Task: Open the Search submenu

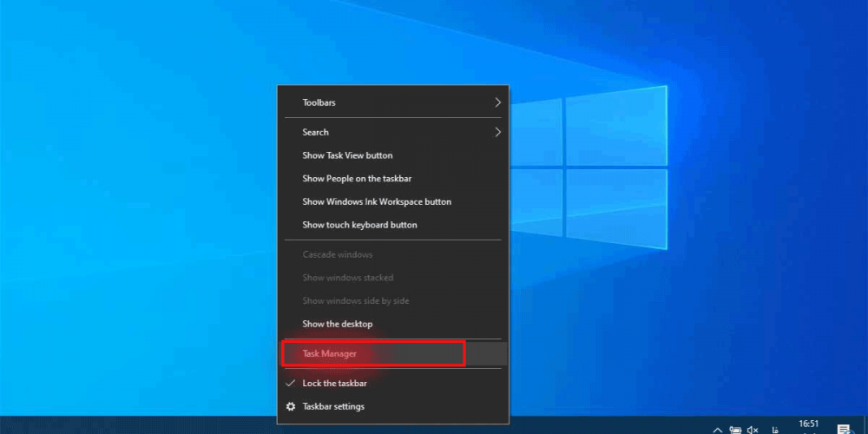Action: (x=392, y=132)
